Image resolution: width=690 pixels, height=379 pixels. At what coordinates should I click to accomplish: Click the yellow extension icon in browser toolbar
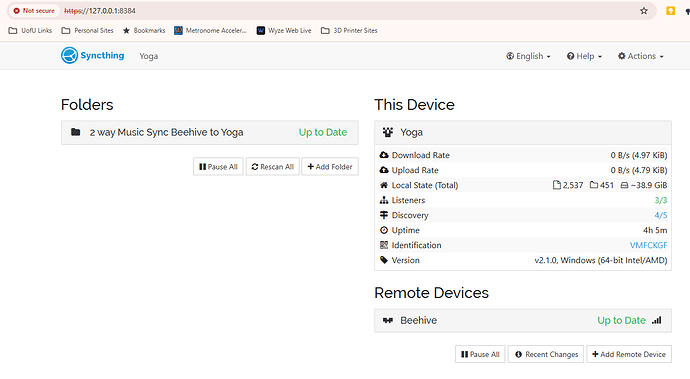click(670, 11)
